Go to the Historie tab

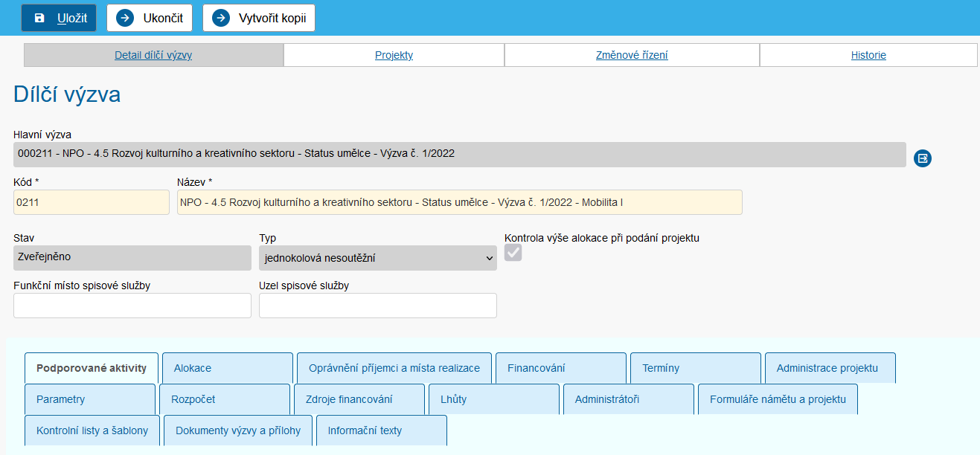point(868,55)
